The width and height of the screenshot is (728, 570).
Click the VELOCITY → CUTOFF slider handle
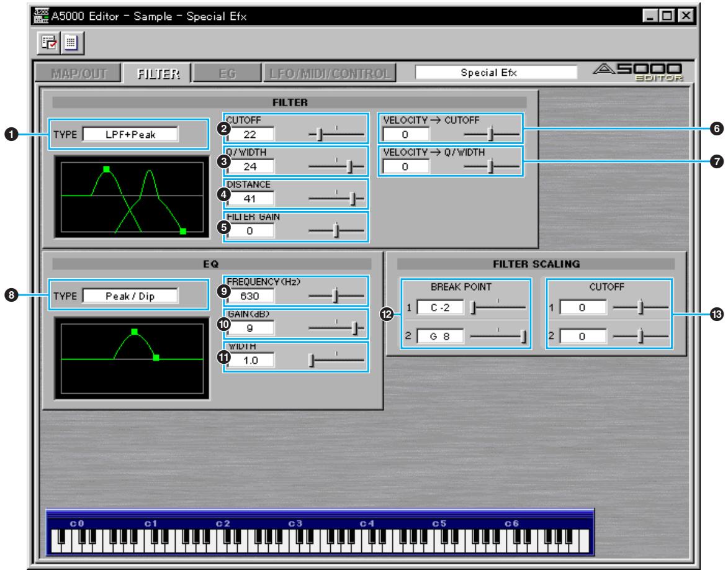[490, 135]
